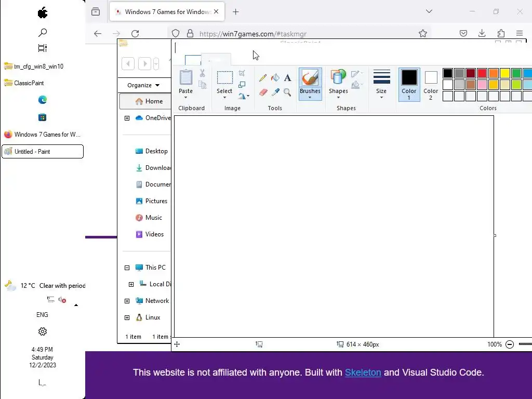Bookmark this page with the star

pos(422,34)
